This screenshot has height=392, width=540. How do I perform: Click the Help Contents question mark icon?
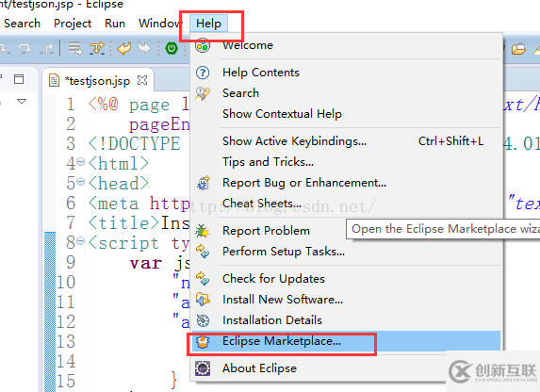[x=203, y=73]
